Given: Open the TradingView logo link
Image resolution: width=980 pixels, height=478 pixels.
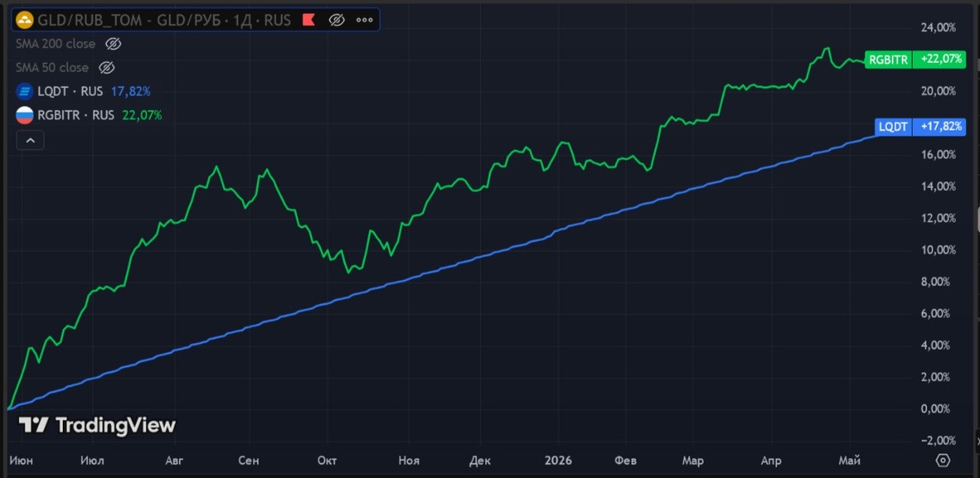Looking at the screenshot, I should [97, 425].
